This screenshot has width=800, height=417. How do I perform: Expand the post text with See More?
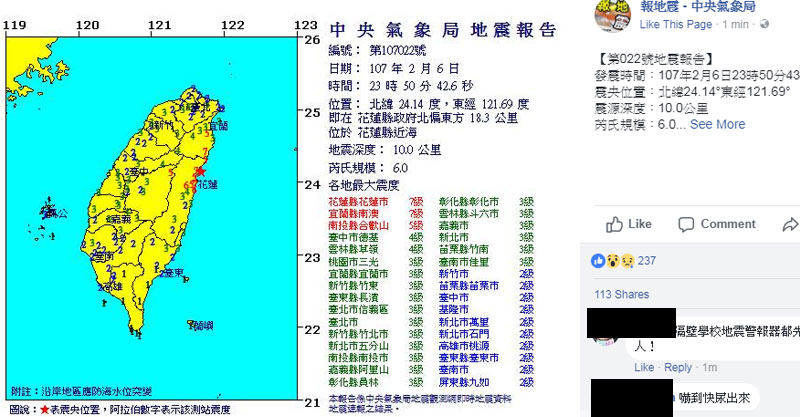(x=717, y=125)
